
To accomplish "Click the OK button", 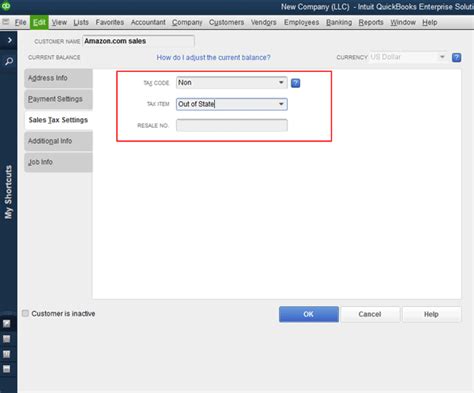I will (x=309, y=314).
